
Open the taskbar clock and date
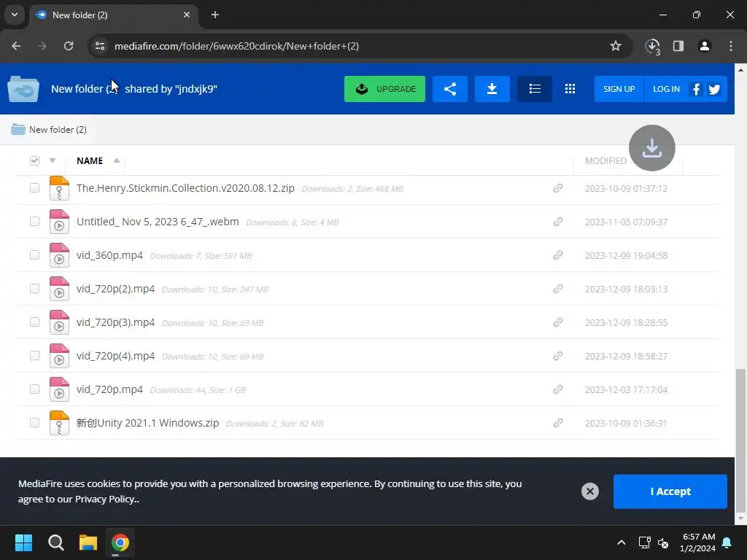(x=698, y=542)
